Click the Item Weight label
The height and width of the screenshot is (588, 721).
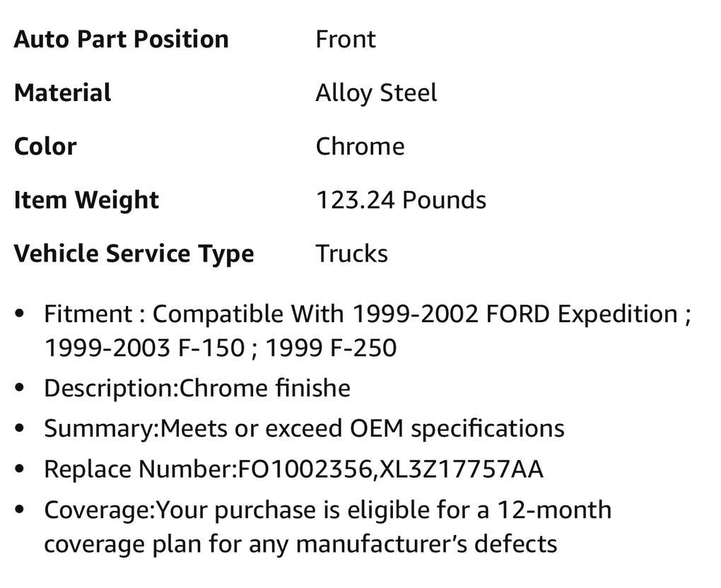86,200
